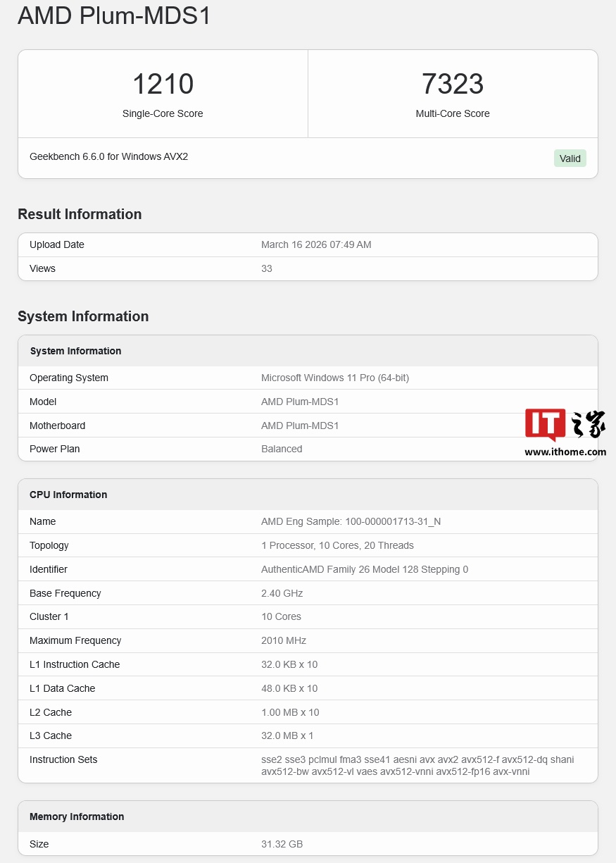Click the AMD Plum-MDS1 page title
The image size is (616, 863).
coord(114,15)
